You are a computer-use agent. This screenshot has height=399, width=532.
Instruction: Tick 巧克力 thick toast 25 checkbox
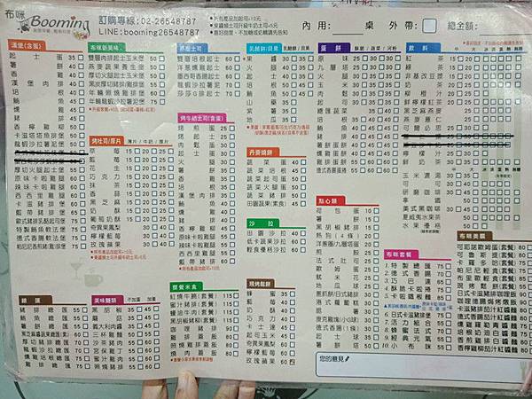point(171,176)
